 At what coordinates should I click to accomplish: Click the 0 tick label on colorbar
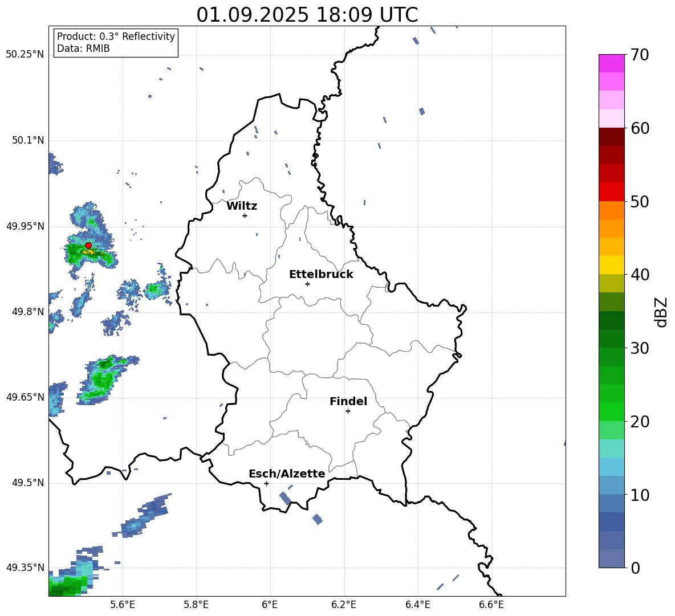point(635,568)
